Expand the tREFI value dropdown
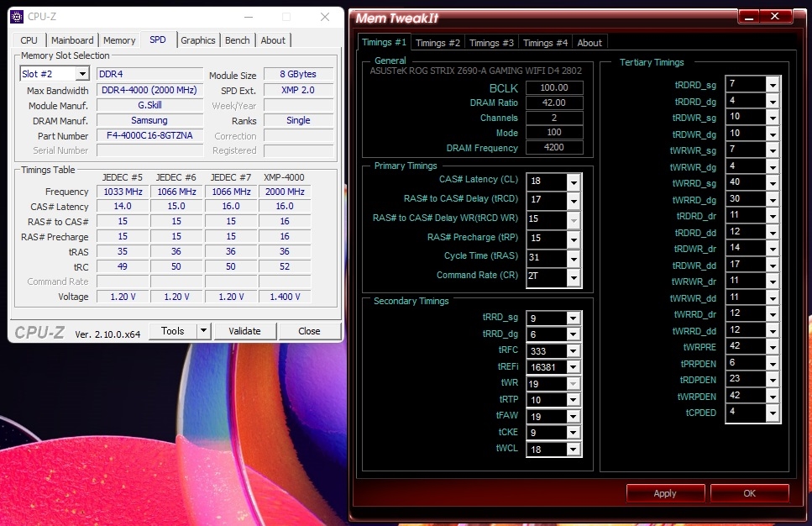 pyautogui.click(x=574, y=367)
